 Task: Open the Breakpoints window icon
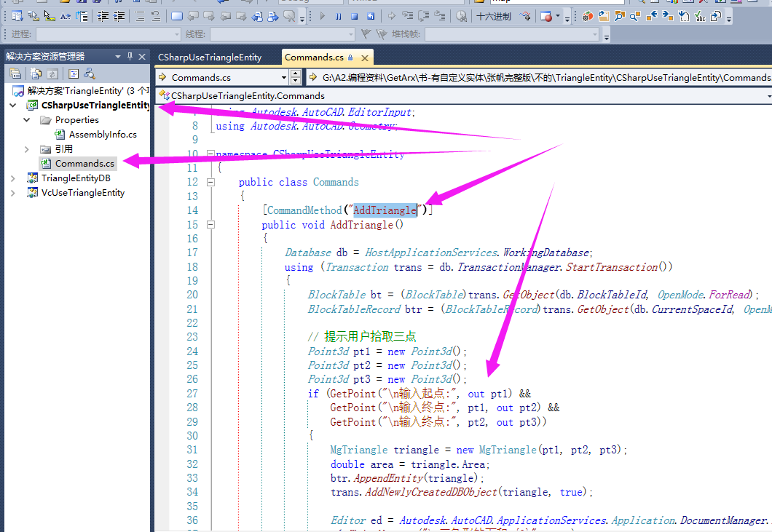pos(546,16)
